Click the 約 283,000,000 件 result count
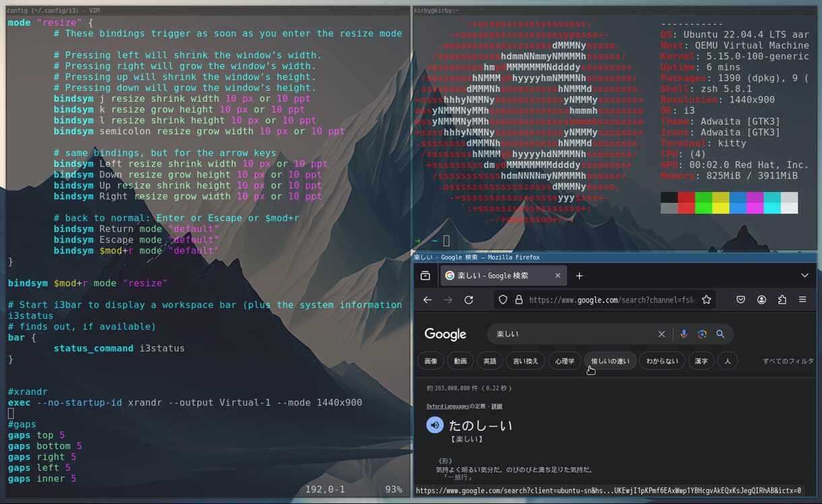Screen dimensions: 822x504 point(469,388)
